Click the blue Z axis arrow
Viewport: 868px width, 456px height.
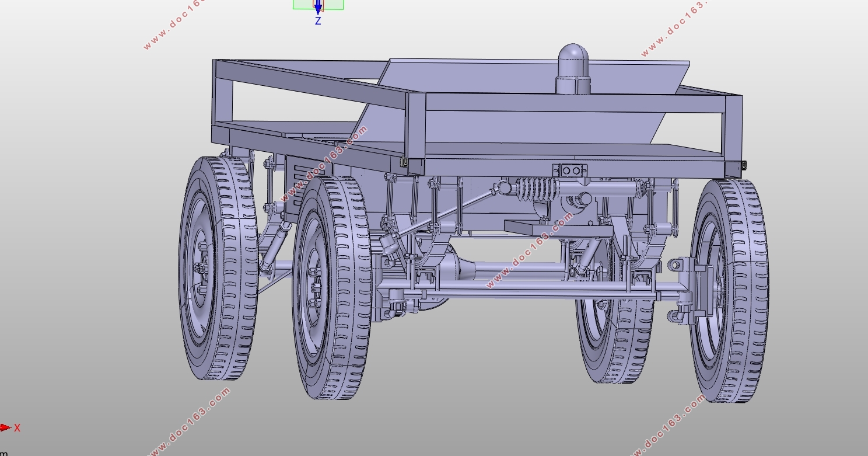click(x=318, y=7)
